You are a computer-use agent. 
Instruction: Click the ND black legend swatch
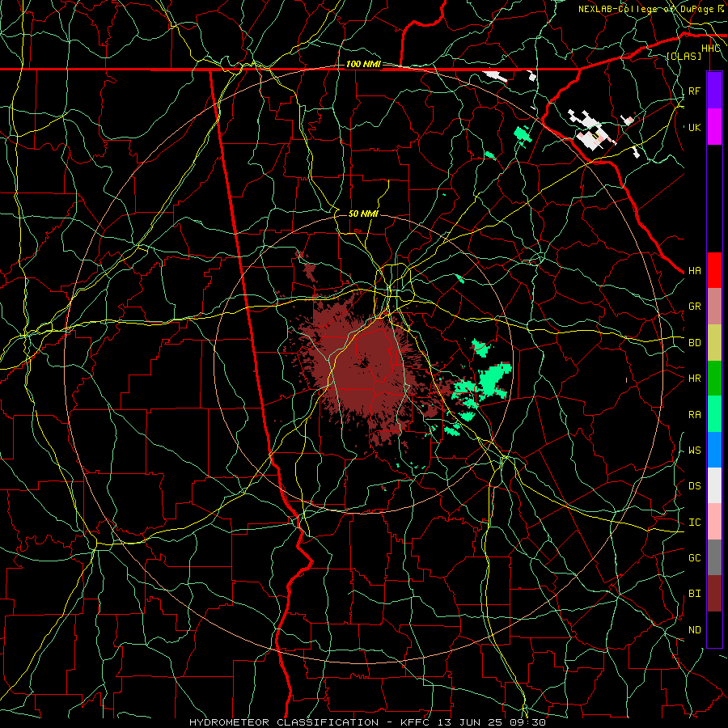tap(714, 629)
